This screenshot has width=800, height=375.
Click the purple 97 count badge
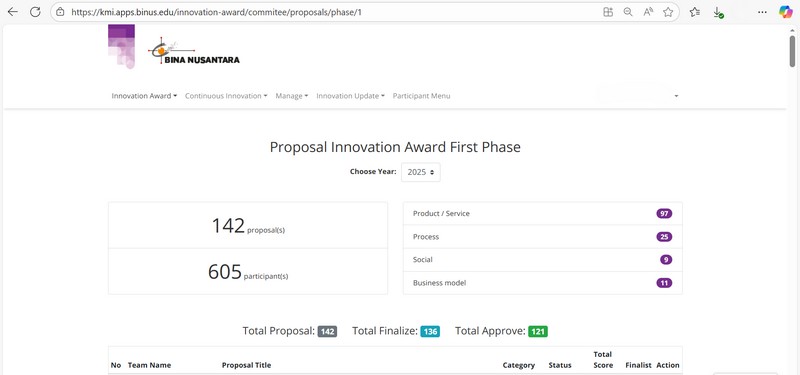tap(664, 213)
